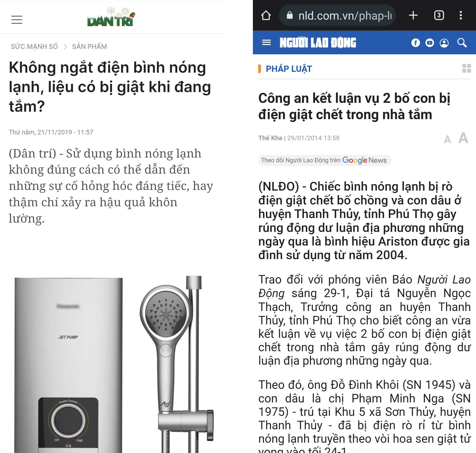The image size is (476, 453).
Task: Open the Người Lao Động hamburger menu
Action: [267, 43]
